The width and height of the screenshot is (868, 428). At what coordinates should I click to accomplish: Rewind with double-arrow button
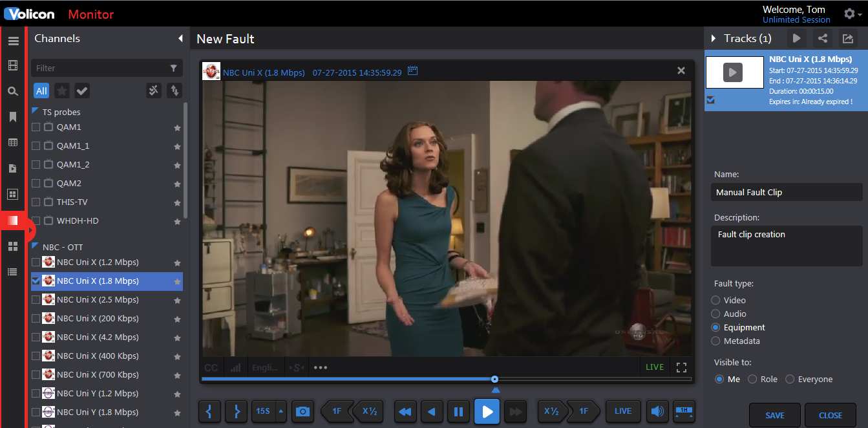[x=405, y=411]
